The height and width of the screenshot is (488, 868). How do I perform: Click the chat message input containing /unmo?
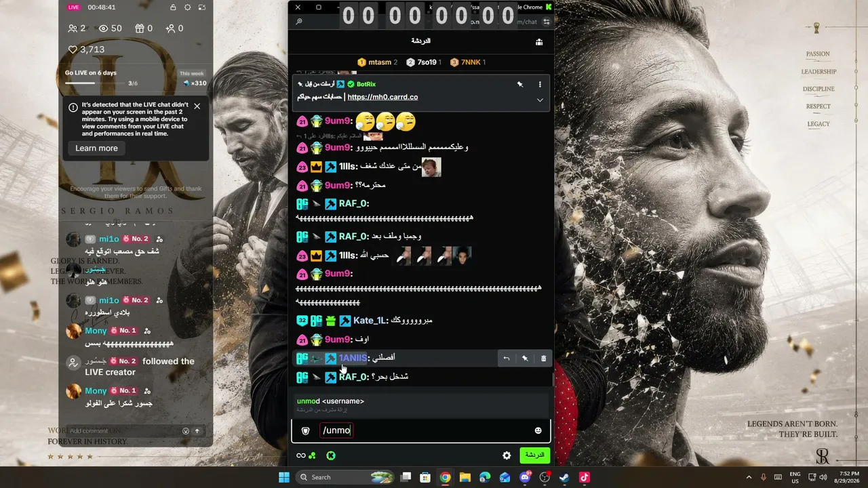tap(420, 430)
